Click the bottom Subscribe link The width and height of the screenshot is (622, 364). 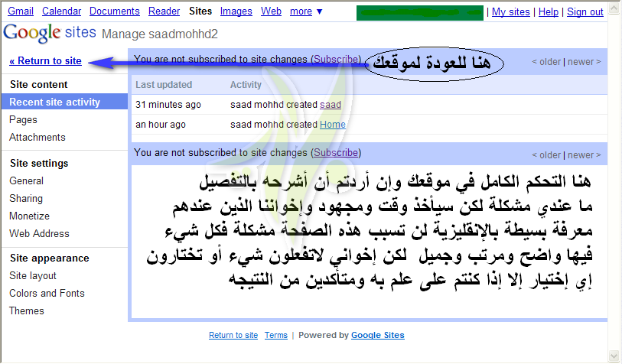336,153
